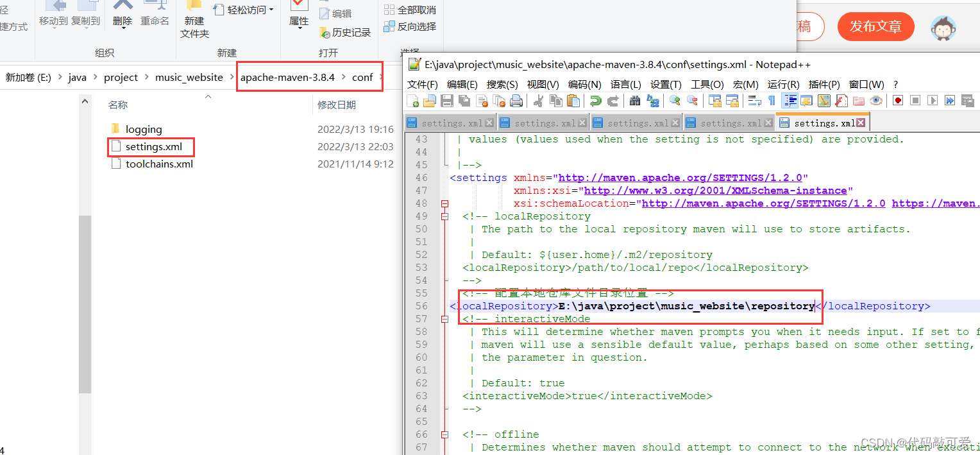Print the document using the printer icon
Viewport: 980px width, 455px height.
[516, 101]
